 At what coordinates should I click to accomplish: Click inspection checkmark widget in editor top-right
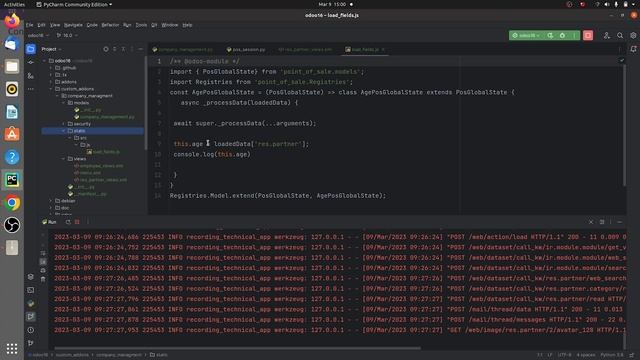(x=622, y=60)
